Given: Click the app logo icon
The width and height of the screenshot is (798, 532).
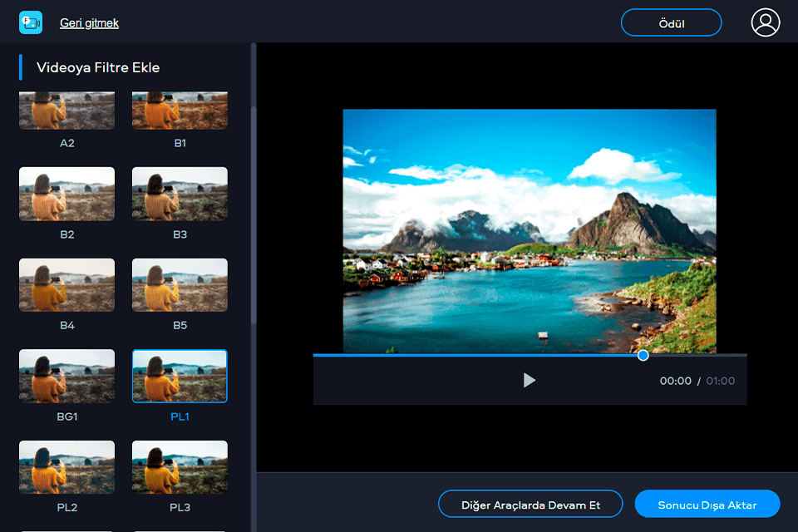Looking at the screenshot, I should tap(31, 22).
